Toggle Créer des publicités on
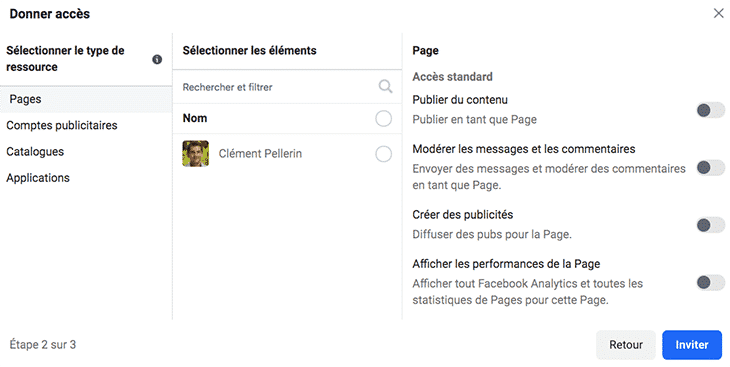 [x=710, y=225]
